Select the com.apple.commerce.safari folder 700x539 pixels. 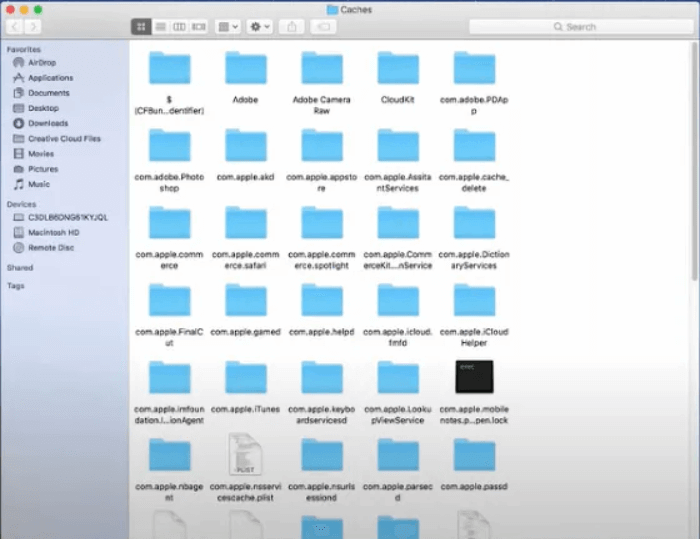pyautogui.click(x=246, y=223)
